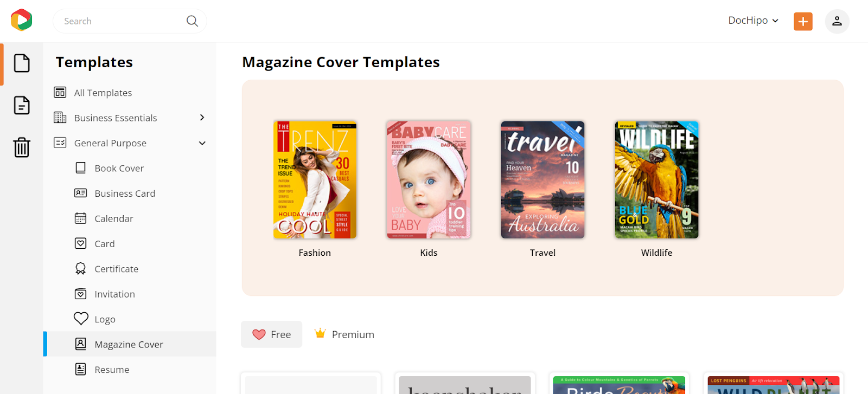
Task: Click the Wildlife category label
Action: pyautogui.click(x=656, y=253)
